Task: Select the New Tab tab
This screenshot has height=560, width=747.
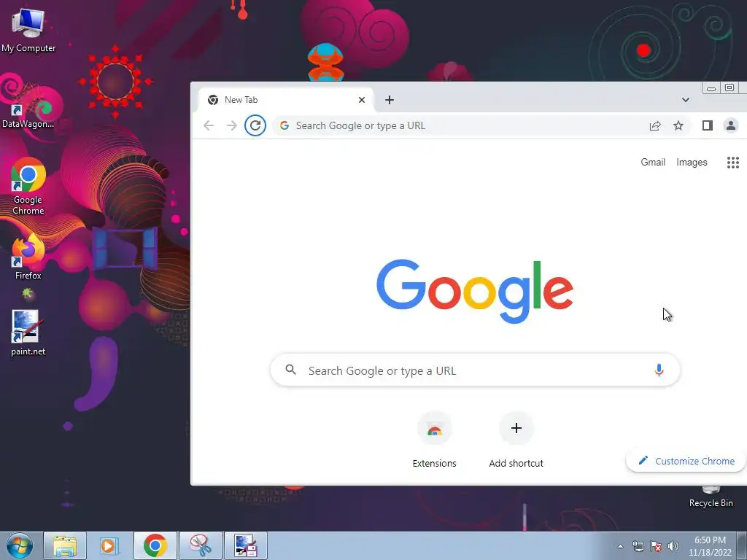Action: click(286, 100)
